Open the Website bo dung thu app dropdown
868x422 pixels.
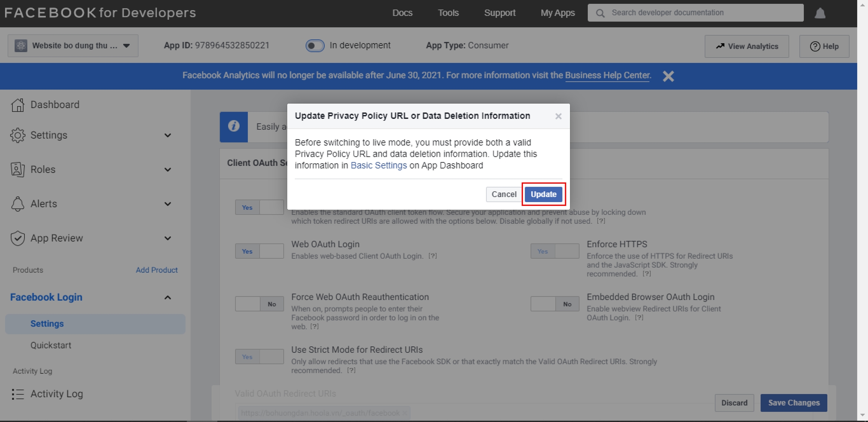click(73, 46)
